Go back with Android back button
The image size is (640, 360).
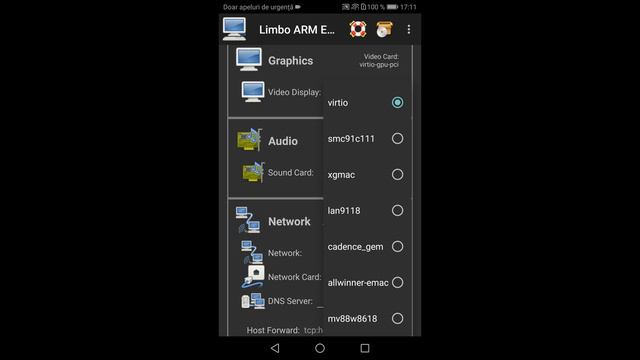pos(275,348)
